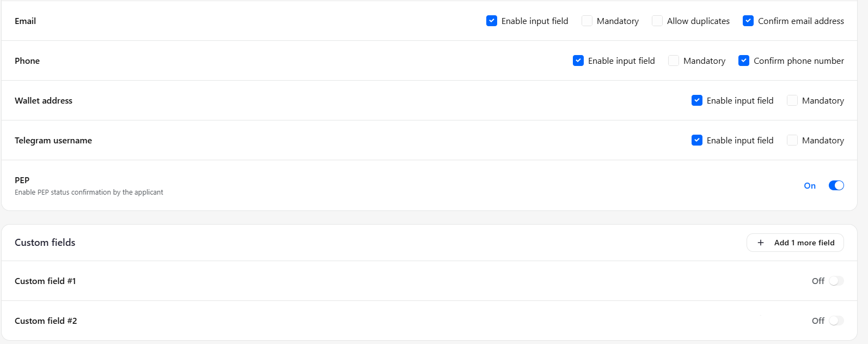Screen dimensions: 868x344
Task: Click the Custom fields section heading
Action: pyautogui.click(x=45, y=243)
